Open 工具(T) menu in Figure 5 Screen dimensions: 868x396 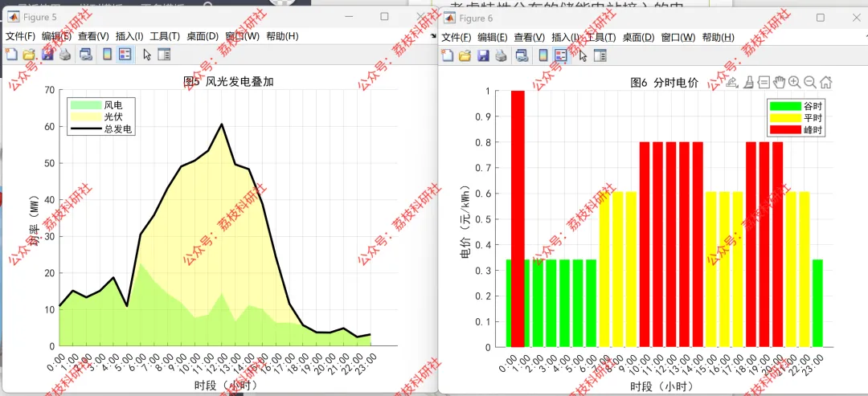point(165,36)
